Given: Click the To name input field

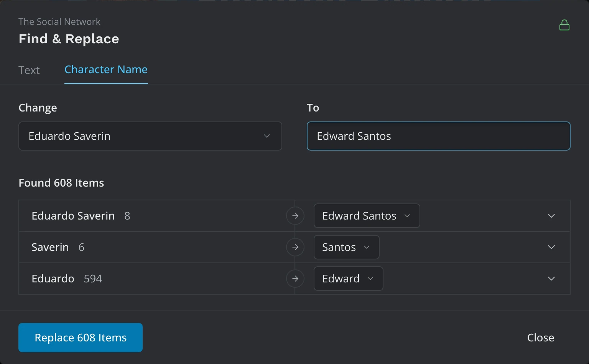Looking at the screenshot, I should [438, 136].
